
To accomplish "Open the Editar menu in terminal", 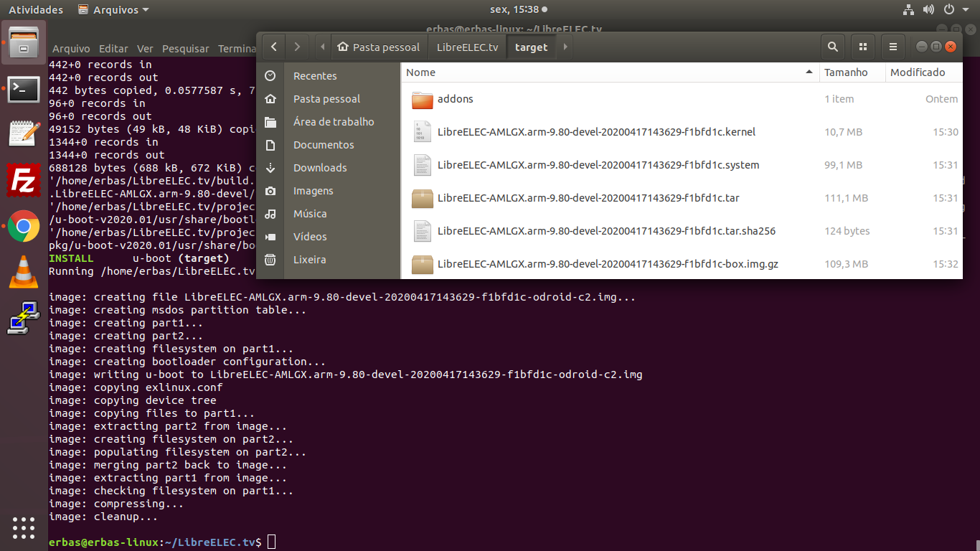I will click(x=113, y=49).
